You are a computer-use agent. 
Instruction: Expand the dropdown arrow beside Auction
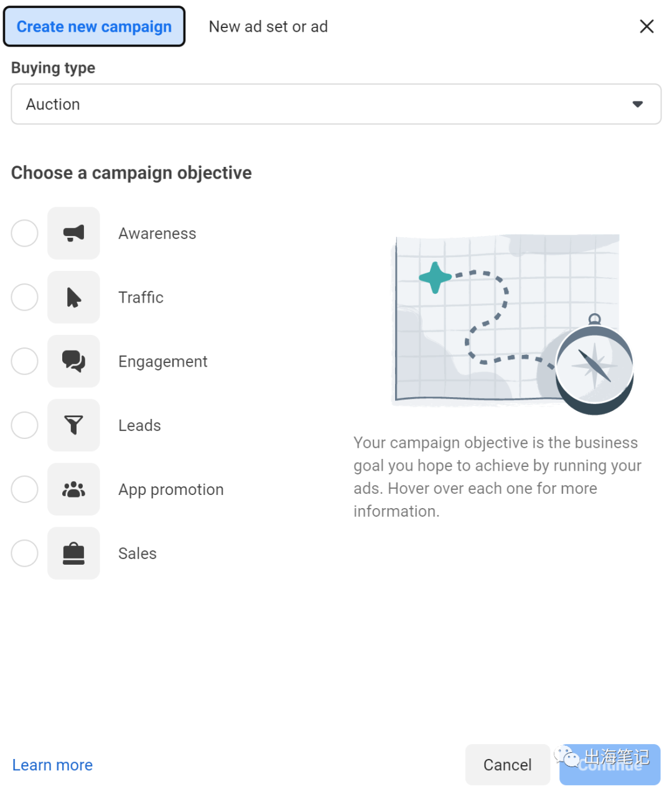click(637, 104)
